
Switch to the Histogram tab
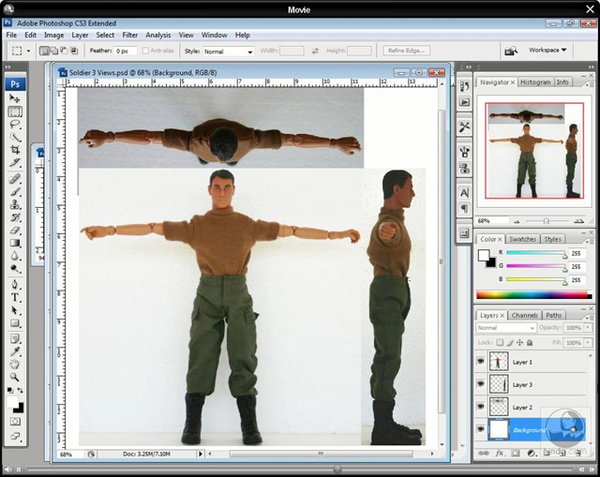tap(535, 82)
